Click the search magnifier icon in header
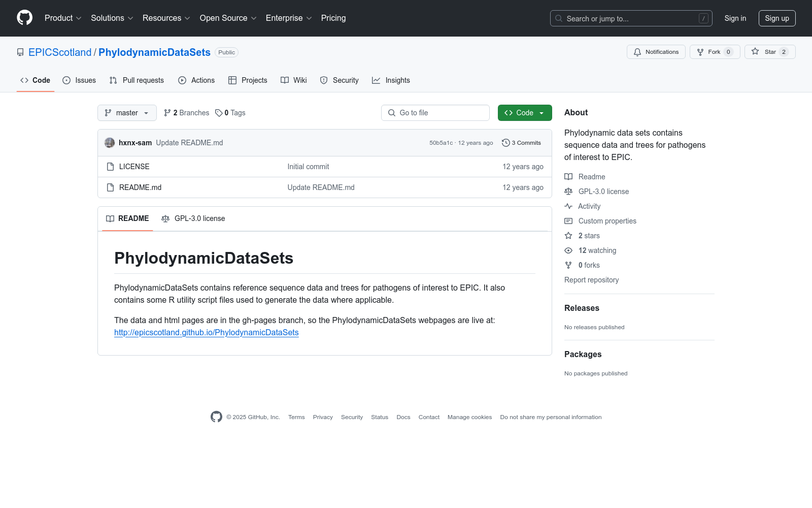 pos(559,18)
